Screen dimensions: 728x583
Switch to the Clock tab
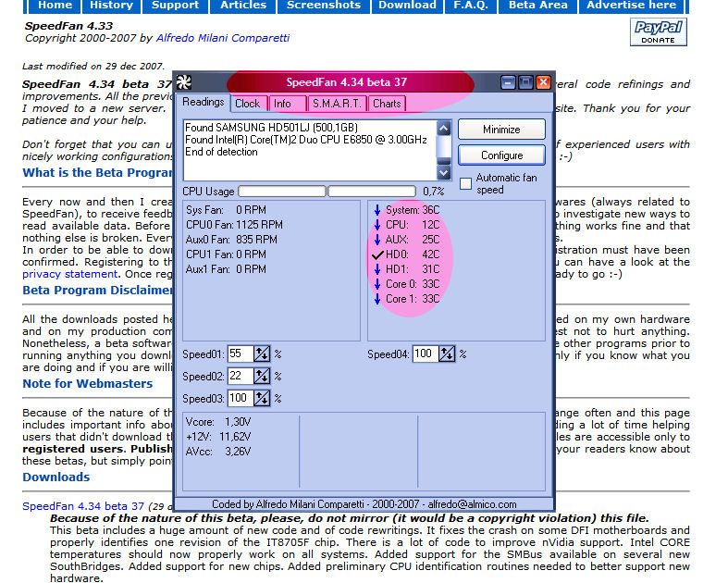(248, 104)
